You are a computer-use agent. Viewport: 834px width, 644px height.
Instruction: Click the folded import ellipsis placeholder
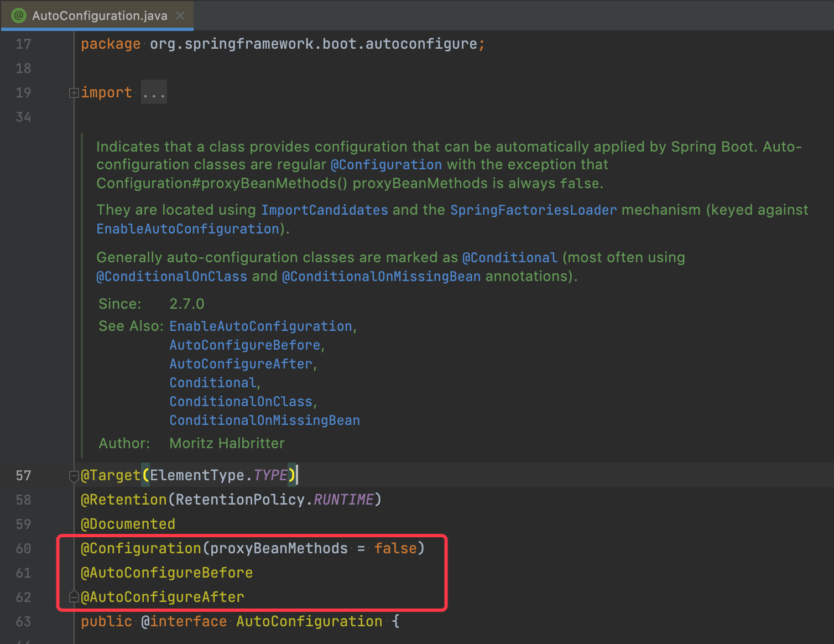coord(154,92)
